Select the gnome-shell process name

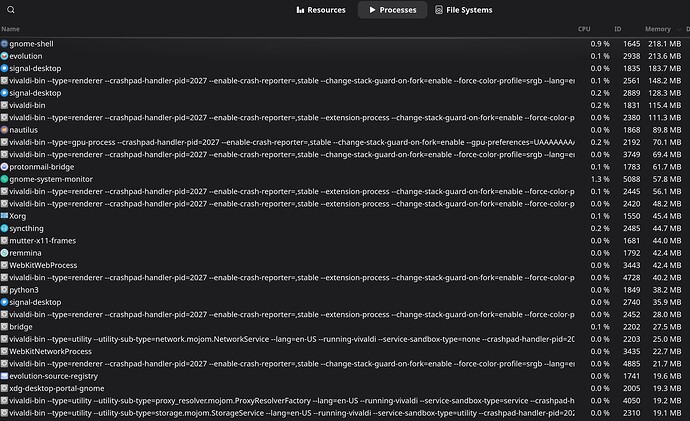click(31, 44)
